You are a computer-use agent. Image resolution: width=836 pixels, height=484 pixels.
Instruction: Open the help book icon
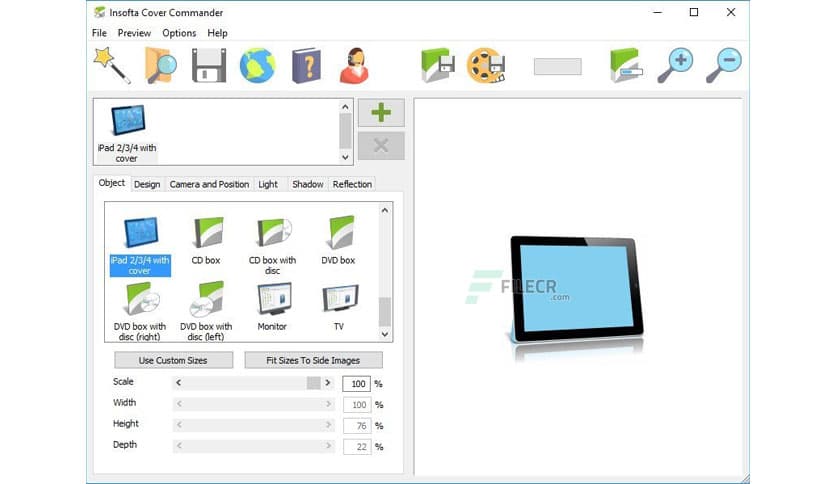(x=307, y=66)
